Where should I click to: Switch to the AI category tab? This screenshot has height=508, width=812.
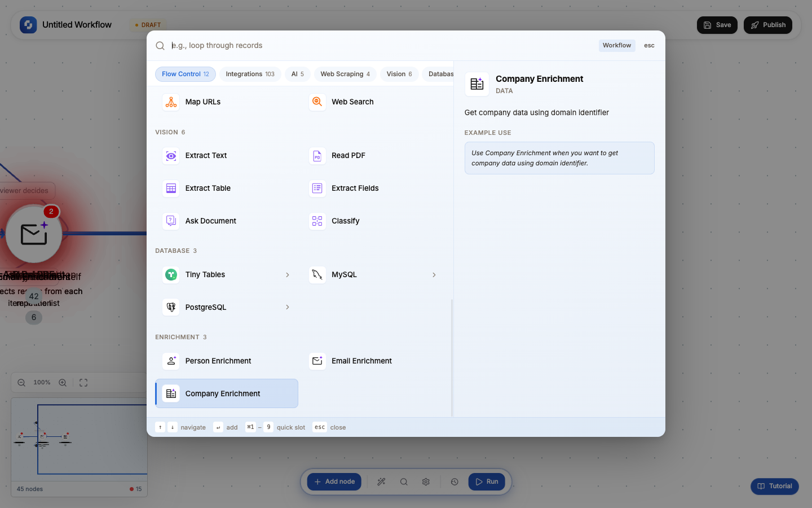[298, 74]
